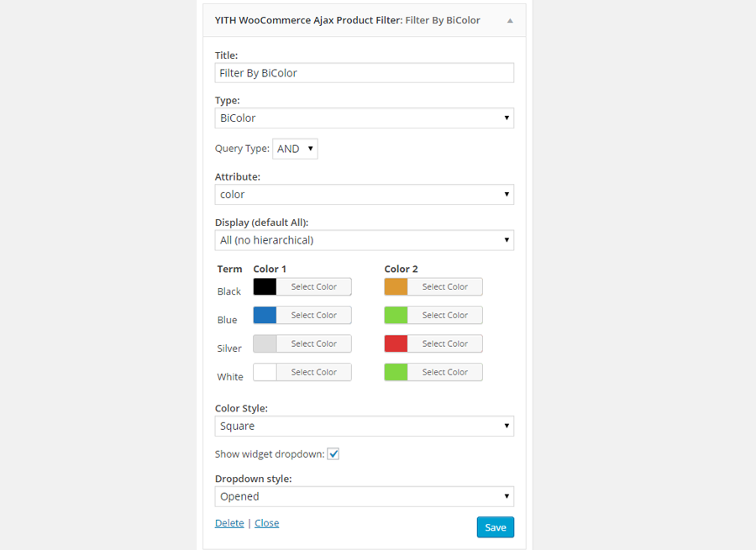Viewport: 756px width, 550px height.
Task: Open the Query Type AND dropdown
Action: click(x=295, y=149)
